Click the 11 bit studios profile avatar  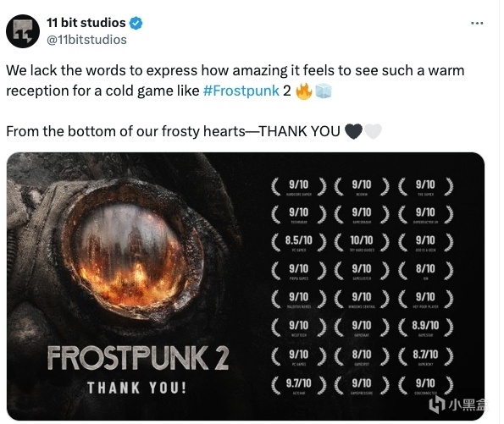(x=23, y=31)
